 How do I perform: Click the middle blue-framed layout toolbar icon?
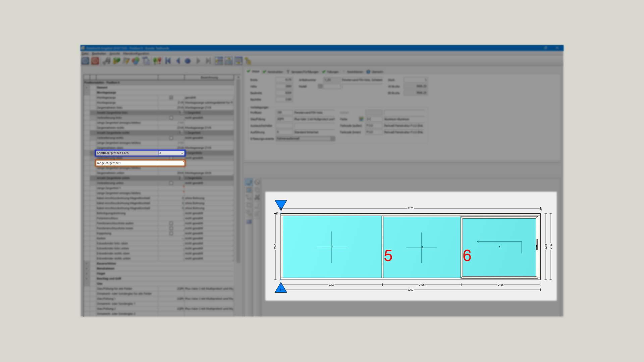tap(228, 61)
